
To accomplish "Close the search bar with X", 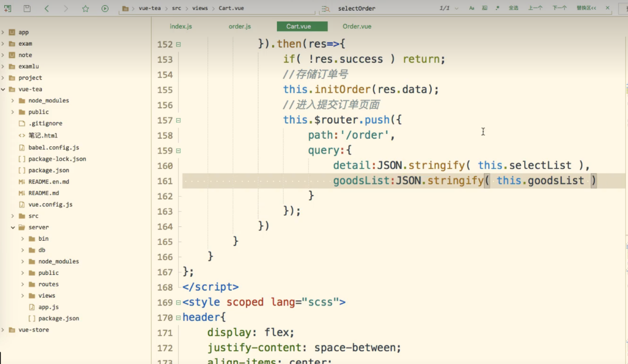I will tap(608, 8).
